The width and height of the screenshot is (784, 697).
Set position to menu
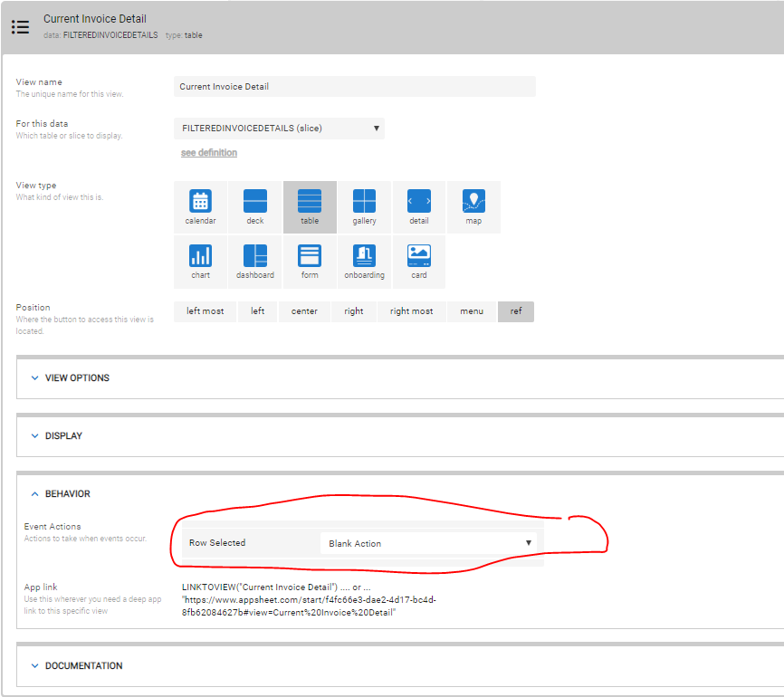pos(472,311)
